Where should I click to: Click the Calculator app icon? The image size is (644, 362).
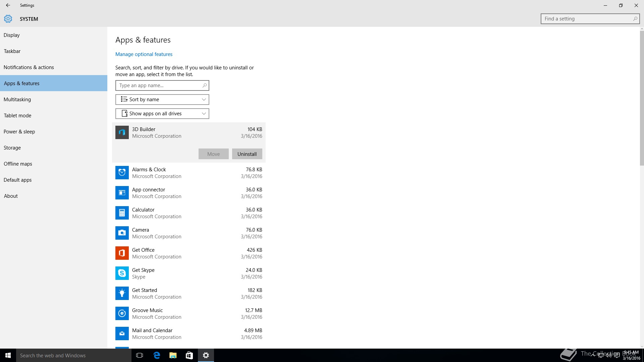point(122,213)
